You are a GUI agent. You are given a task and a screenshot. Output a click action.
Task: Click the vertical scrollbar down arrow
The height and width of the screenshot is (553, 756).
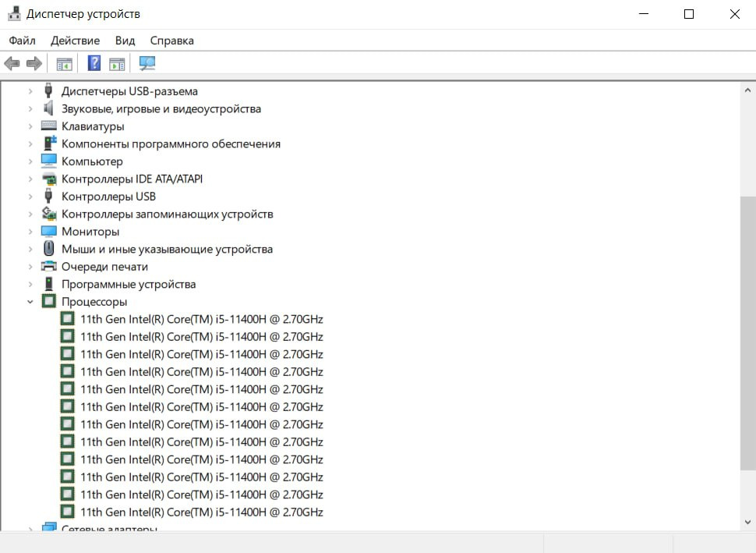tap(747, 522)
